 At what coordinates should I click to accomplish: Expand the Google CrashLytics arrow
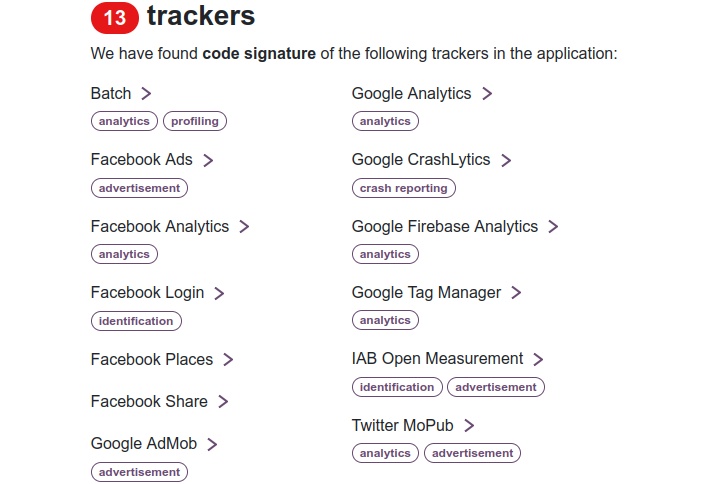(506, 160)
